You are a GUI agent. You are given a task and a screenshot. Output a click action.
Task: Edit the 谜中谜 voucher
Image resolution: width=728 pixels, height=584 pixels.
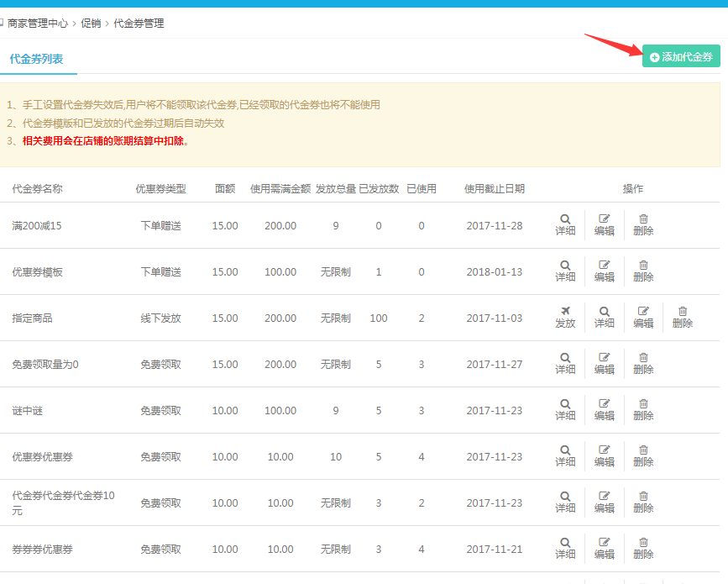tap(604, 409)
